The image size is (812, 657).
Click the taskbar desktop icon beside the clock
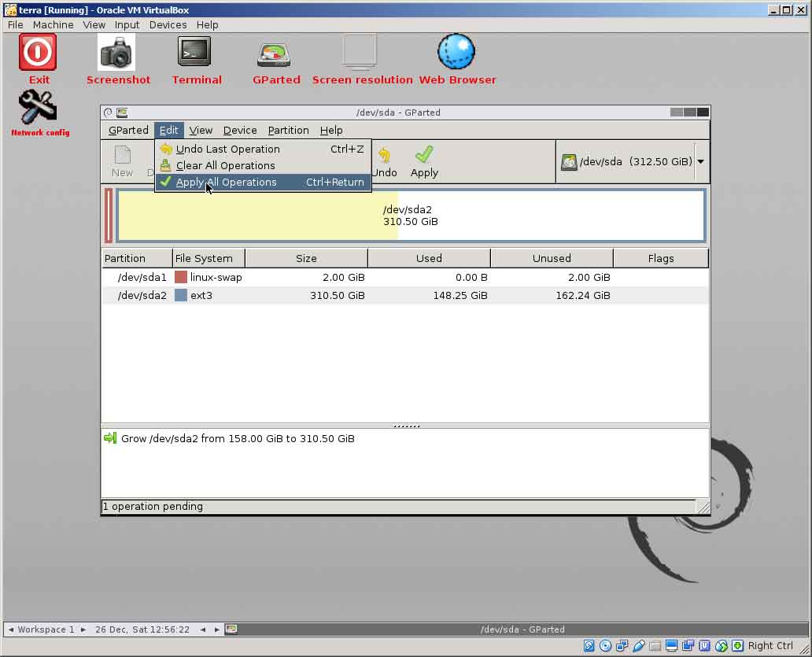231,629
